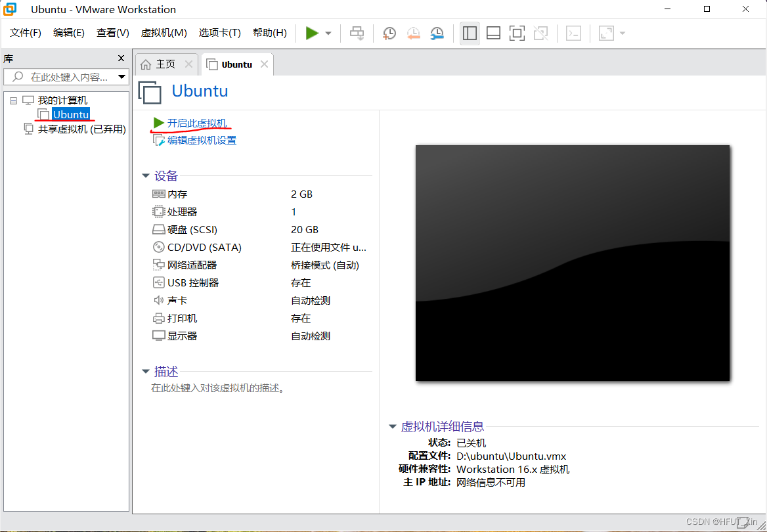Image resolution: width=767 pixels, height=532 pixels.
Task: Open the 编辑(E) menu
Action: coord(68,33)
